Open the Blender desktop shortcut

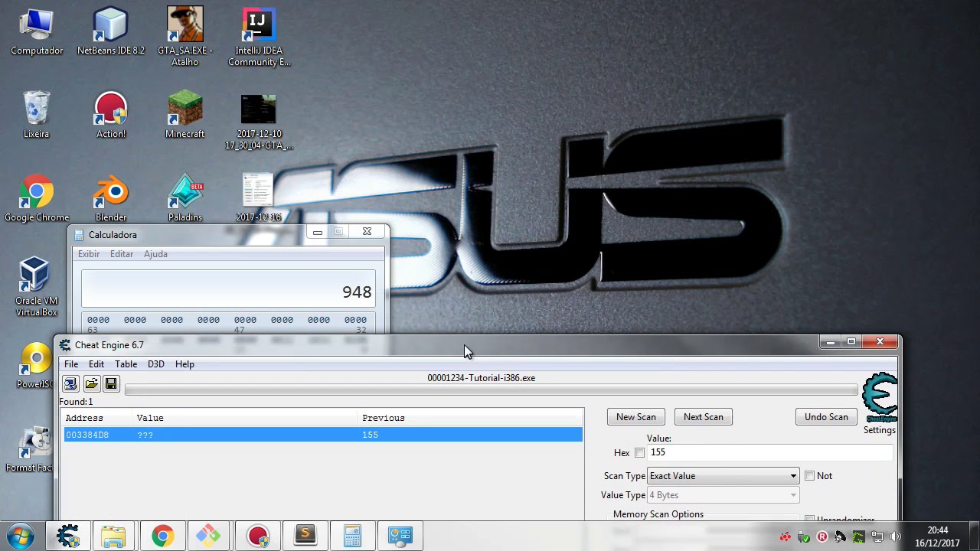(x=111, y=198)
